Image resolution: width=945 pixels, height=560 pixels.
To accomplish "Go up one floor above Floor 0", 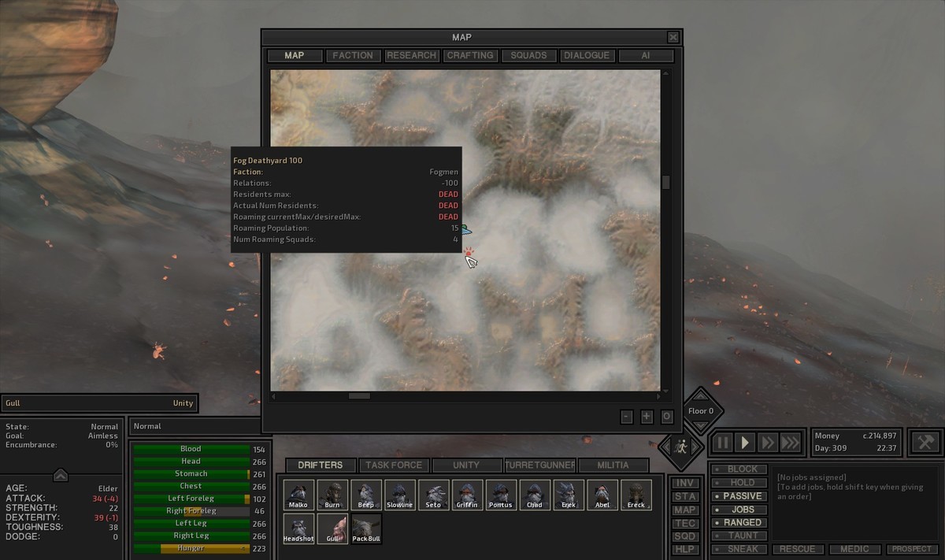I will pos(700,395).
